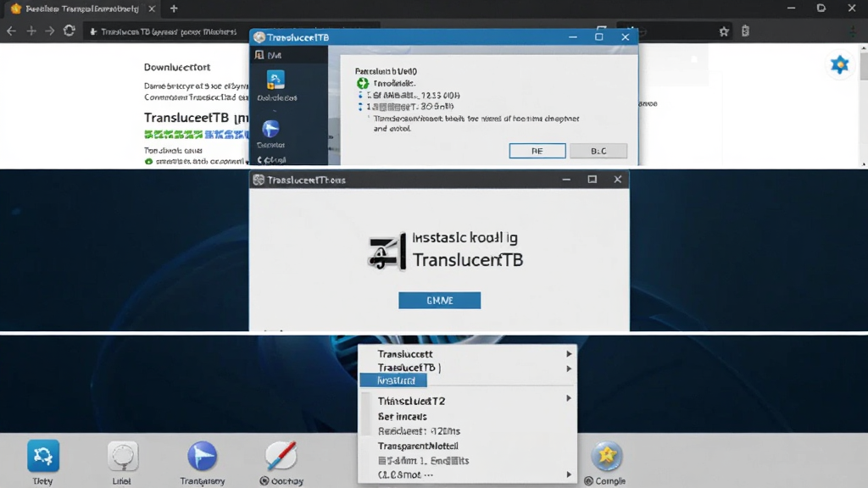868x488 pixels.
Task: Select the highlighted Ivraturd menu entry
Action: tap(393, 380)
